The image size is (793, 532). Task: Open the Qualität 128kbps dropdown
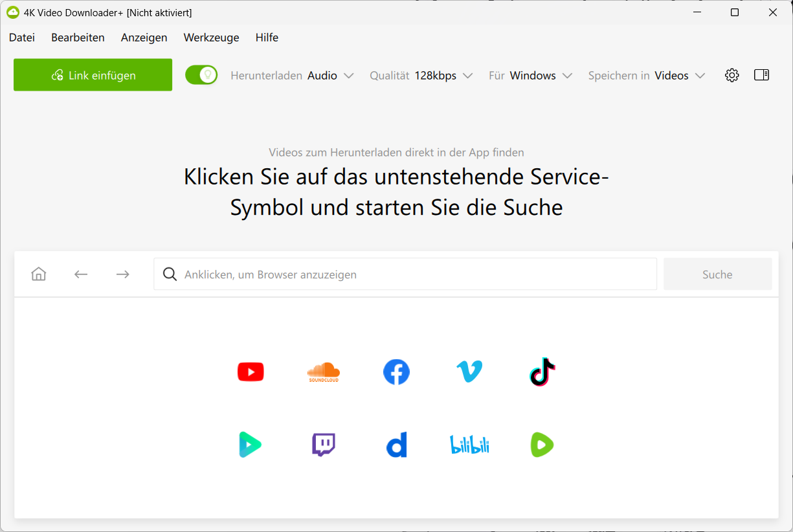click(x=421, y=76)
